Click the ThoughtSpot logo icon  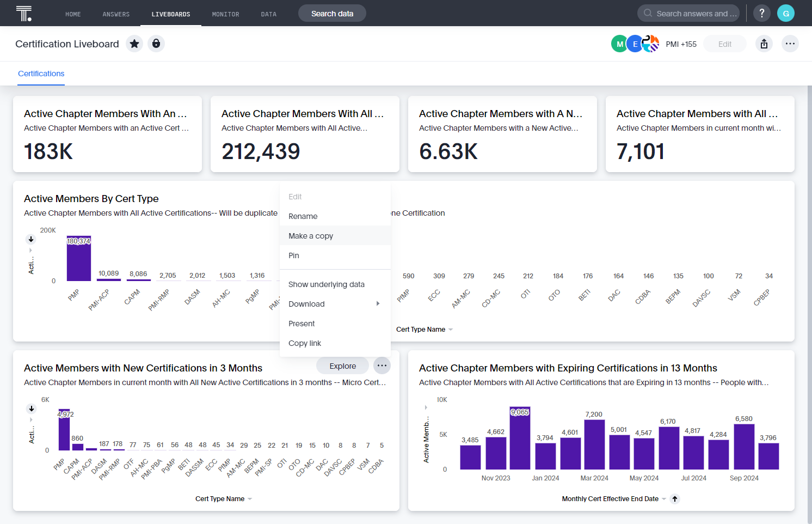(24, 13)
